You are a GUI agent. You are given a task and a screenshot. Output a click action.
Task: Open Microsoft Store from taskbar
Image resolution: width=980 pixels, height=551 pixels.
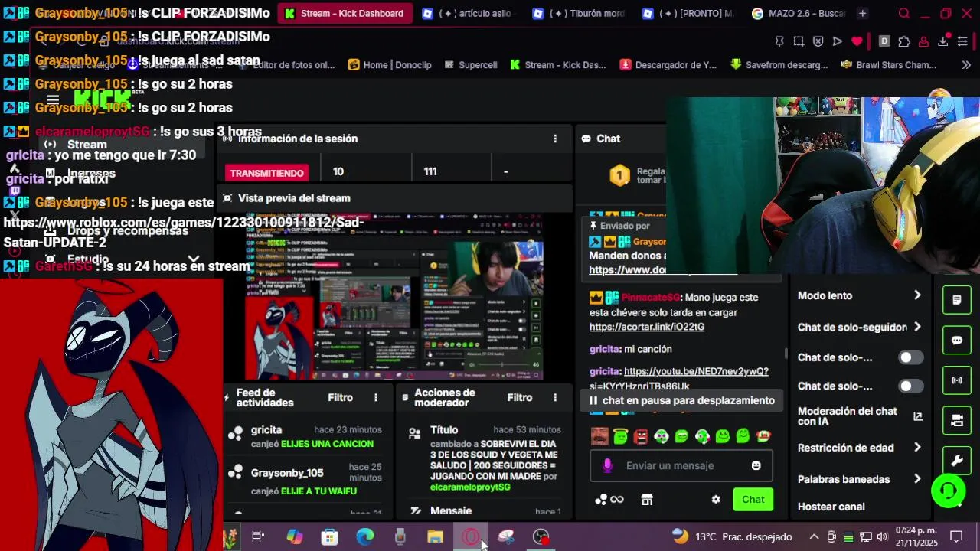pos(329,536)
